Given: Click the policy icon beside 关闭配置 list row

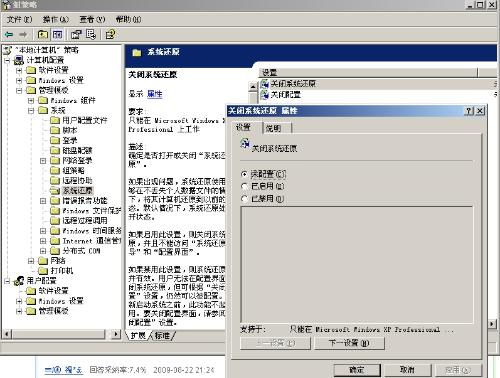Looking at the screenshot, I should tap(265, 95).
